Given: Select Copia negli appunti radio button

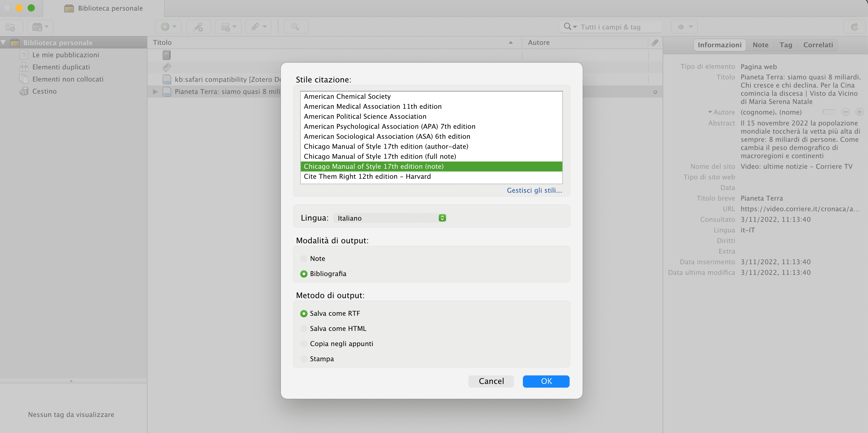Looking at the screenshot, I should click(304, 344).
